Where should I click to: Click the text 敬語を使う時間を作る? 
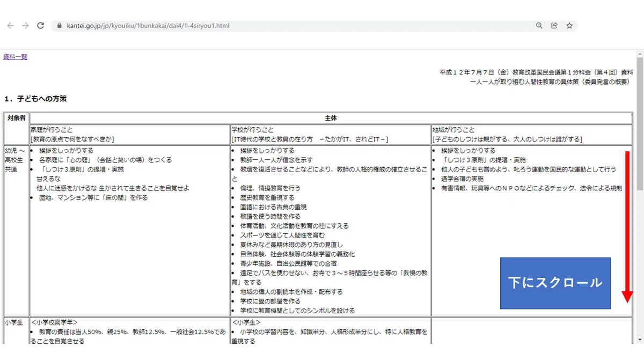[x=270, y=216]
